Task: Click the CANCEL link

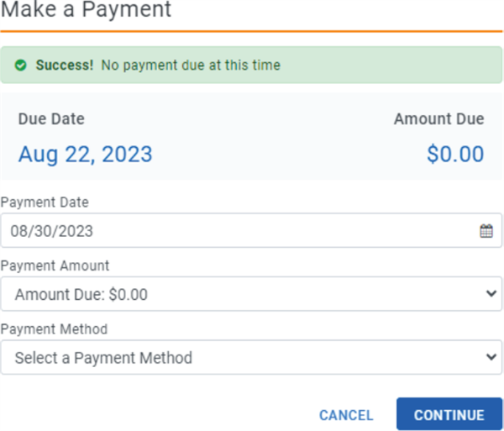Action: coord(346,415)
